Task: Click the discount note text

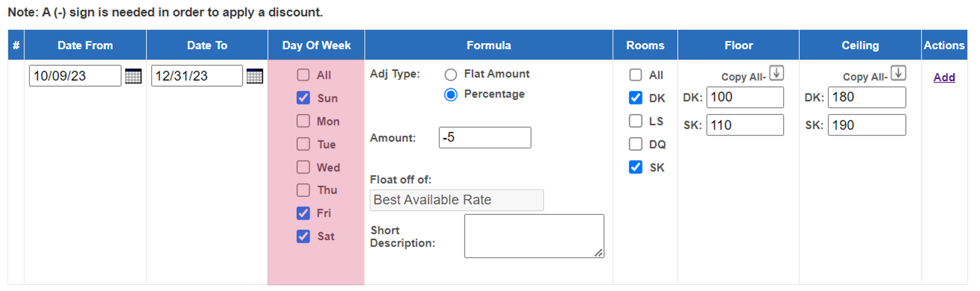Action: [x=165, y=12]
